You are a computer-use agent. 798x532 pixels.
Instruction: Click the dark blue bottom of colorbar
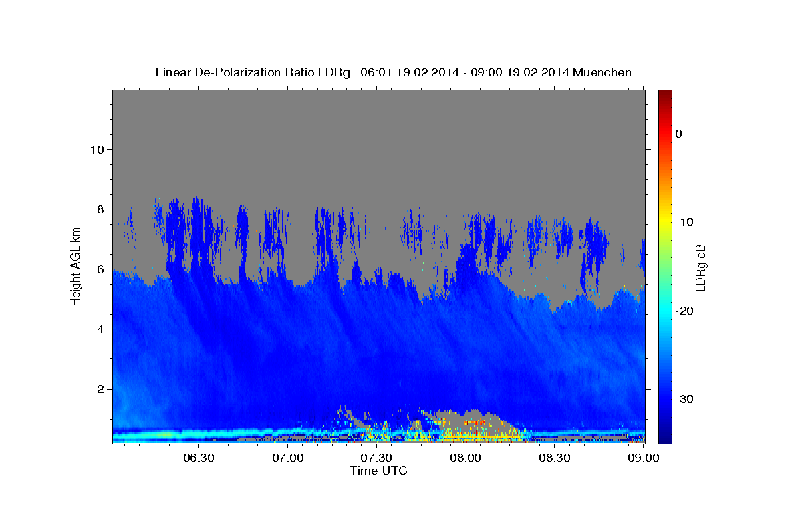pos(665,438)
